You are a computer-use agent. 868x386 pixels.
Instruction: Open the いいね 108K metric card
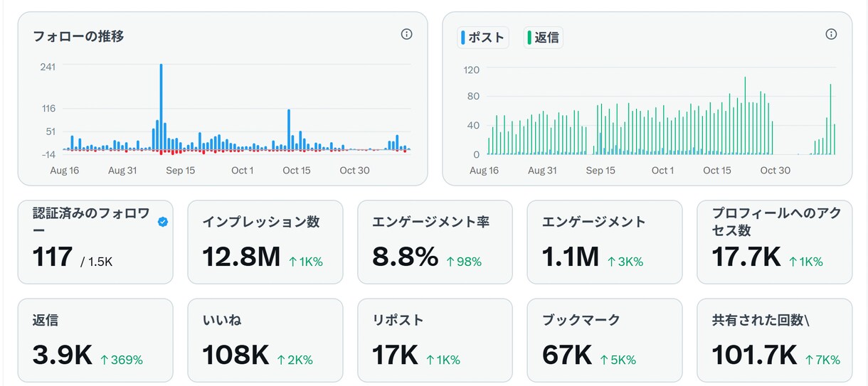265,341
